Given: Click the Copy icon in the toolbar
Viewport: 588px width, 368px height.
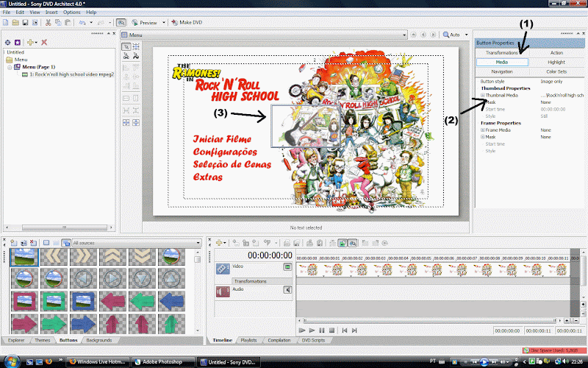Looking at the screenshot, I should (58, 23).
